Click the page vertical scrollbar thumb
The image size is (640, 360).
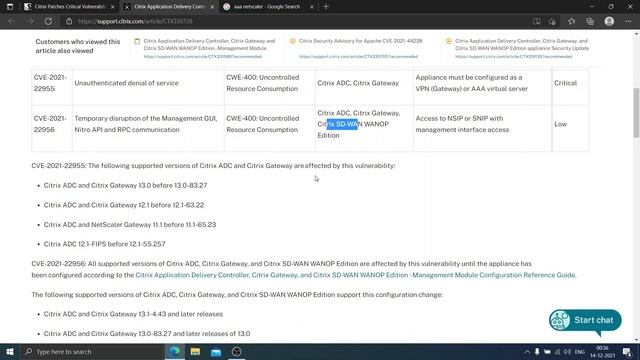(x=636, y=113)
